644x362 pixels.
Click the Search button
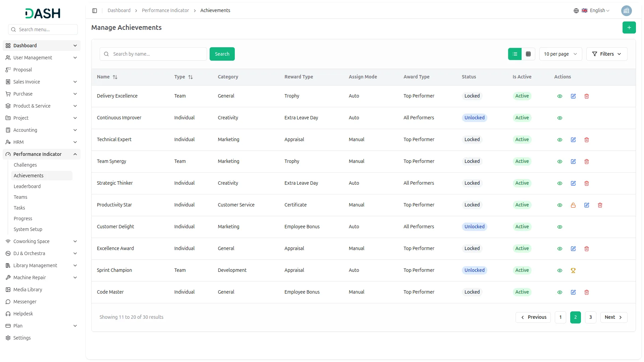pyautogui.click(x=222, y=54)
